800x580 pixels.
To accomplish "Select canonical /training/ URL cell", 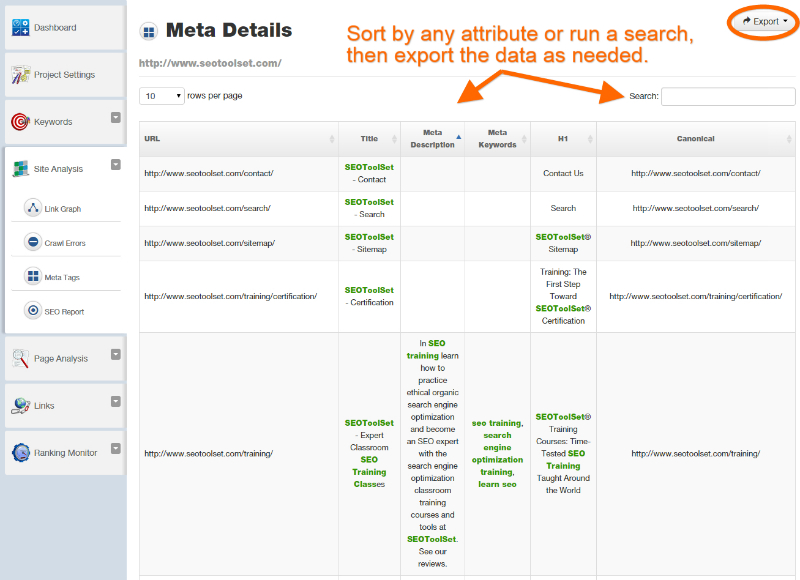I will point(695,453).
